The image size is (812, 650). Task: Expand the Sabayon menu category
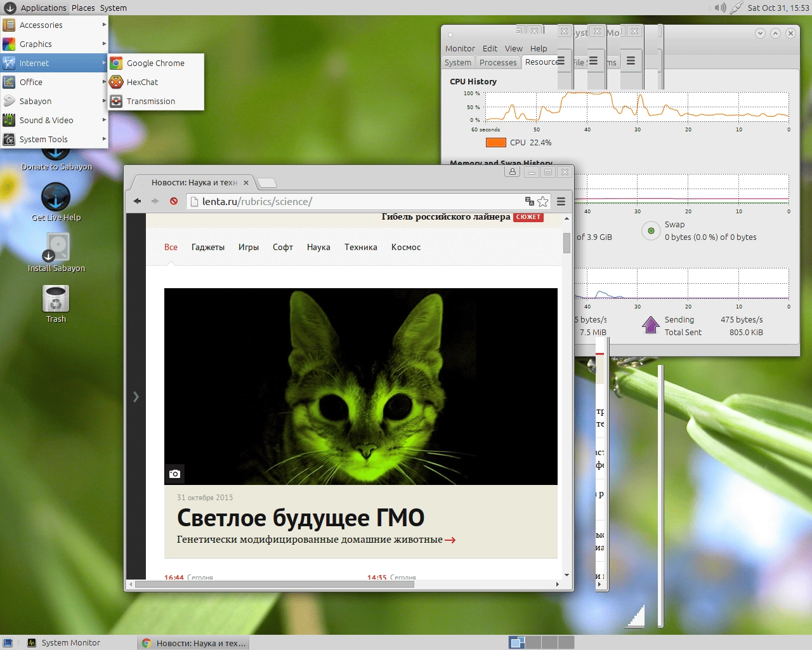[54, 101]
